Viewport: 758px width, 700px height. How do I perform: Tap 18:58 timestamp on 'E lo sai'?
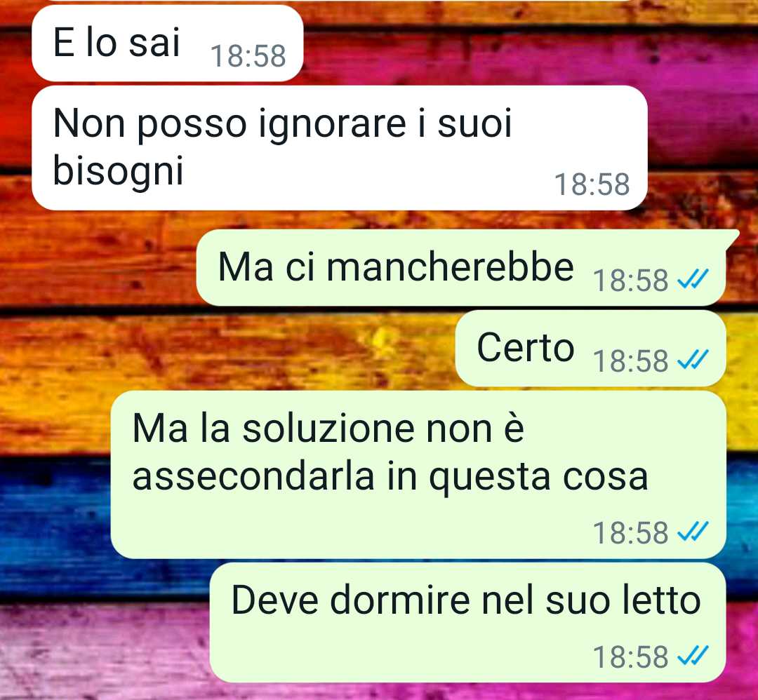[x=248, y=56]
